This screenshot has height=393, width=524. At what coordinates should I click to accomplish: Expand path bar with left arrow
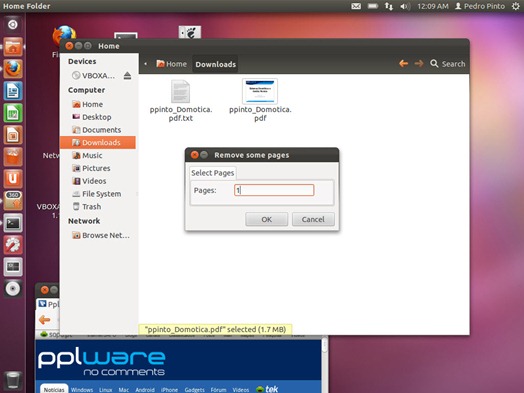[146, 63]
